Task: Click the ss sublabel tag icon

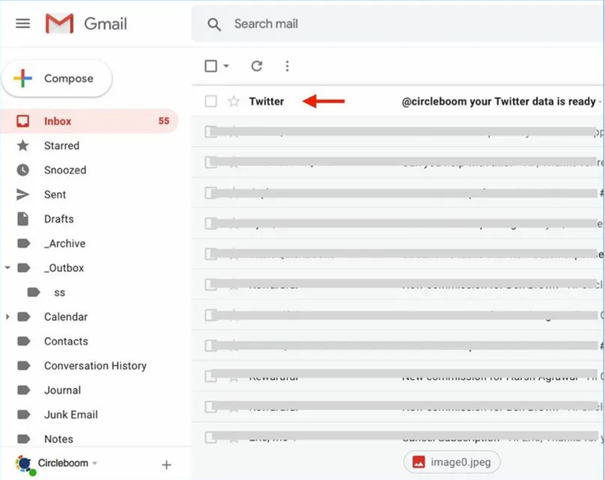Action: click(34, 292)
